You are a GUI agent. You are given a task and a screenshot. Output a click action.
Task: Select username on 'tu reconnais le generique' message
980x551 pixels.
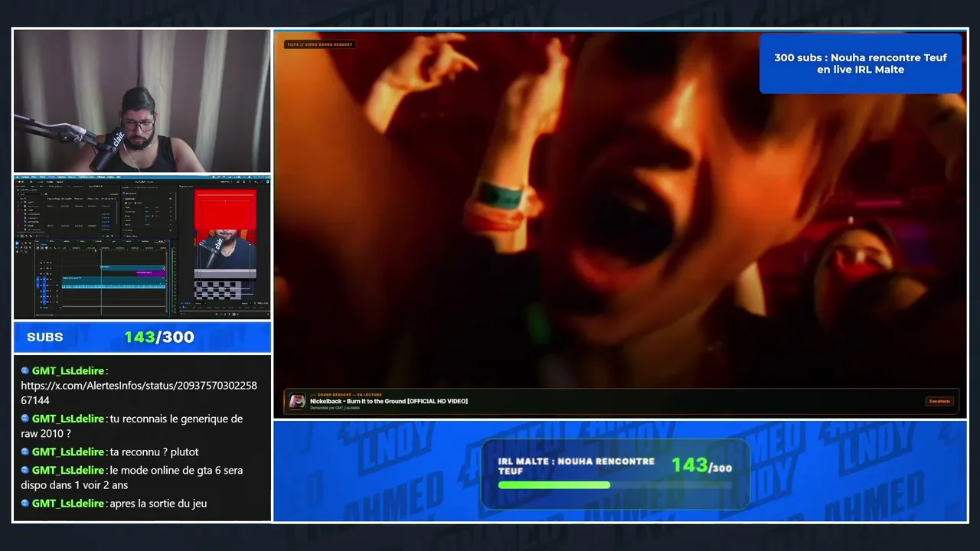click(68, 419)
